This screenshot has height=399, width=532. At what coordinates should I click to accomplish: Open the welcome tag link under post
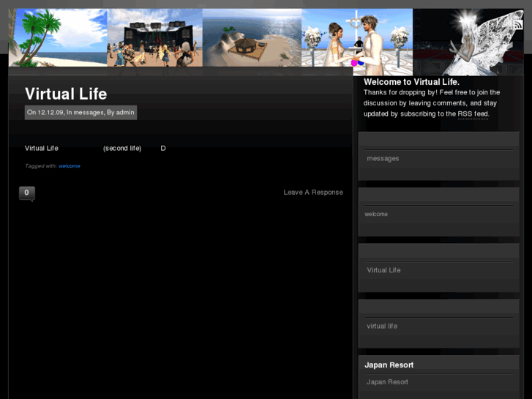pos(70,165)
